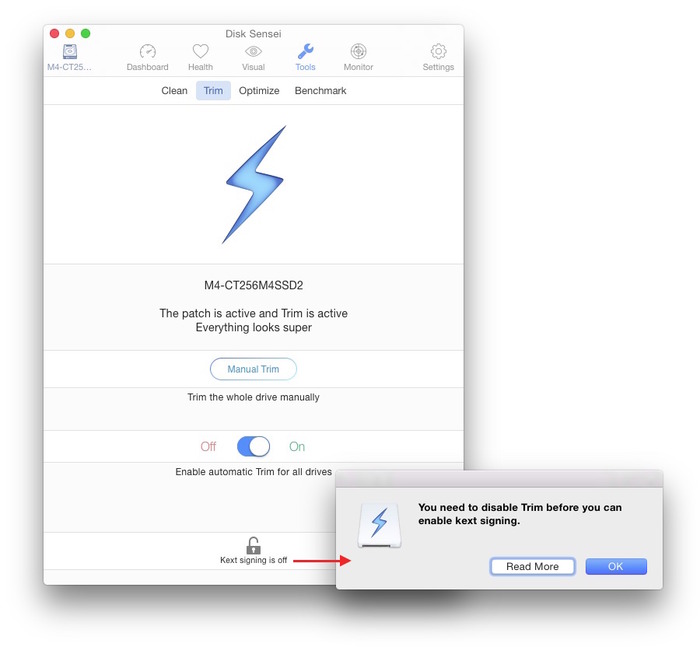Open the Visual eye icon
700x647 pixels.
[x=253, y=52]
